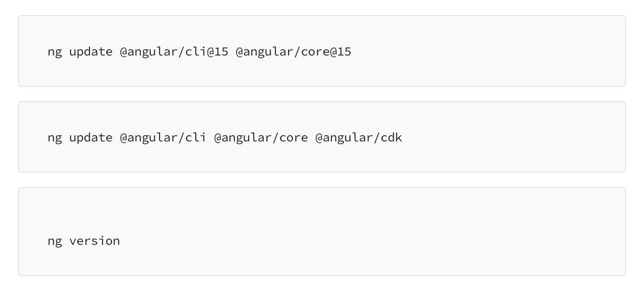Click the 'cli@15' version suffix
The height and width of the screenshot is (307, 644).
(207, 52)
